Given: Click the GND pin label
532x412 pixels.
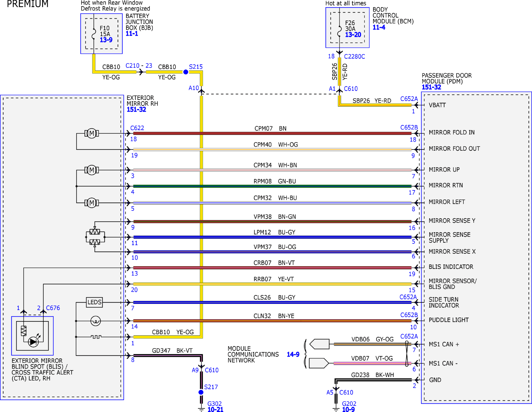Looking at the screenshot, I should [x=435, y=380].
